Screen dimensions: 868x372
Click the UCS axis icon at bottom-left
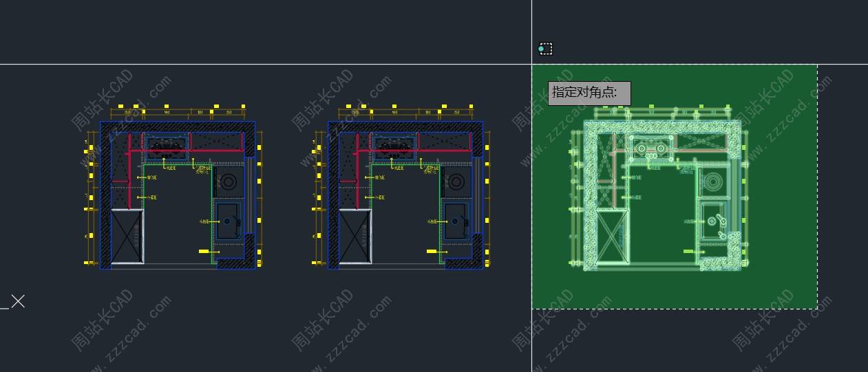pos(15,302)
